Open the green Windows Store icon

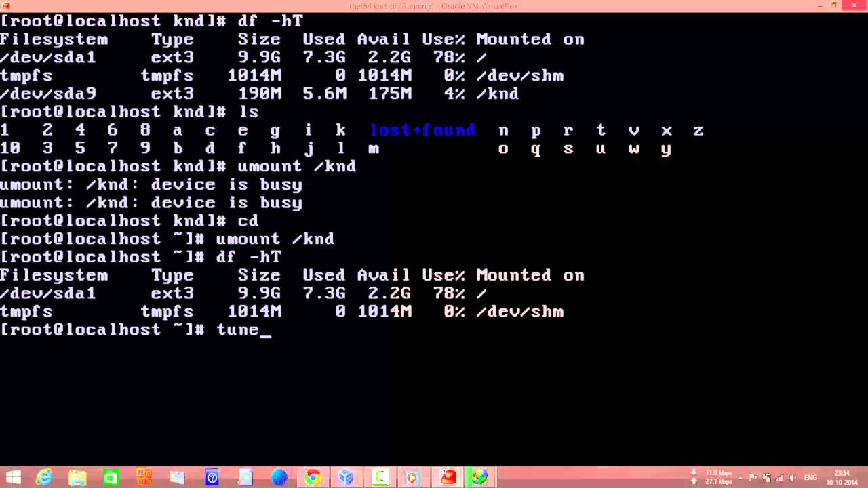(x=111, y=478)
